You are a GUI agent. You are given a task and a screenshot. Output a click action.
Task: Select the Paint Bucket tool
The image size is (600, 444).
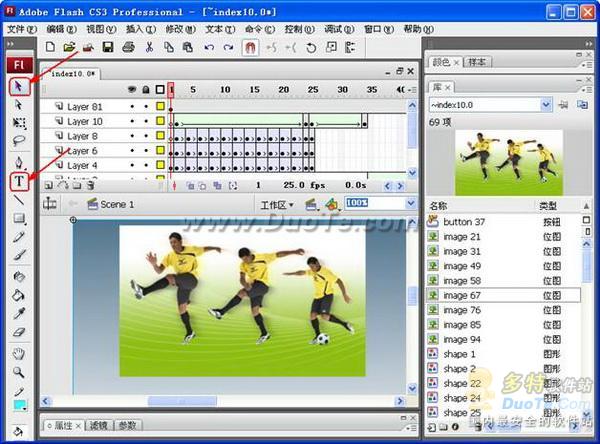(x=19, y=295)
